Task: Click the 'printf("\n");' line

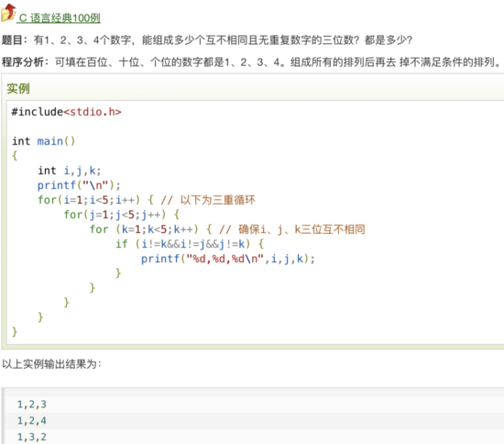Action: click(x=79, y=185)
